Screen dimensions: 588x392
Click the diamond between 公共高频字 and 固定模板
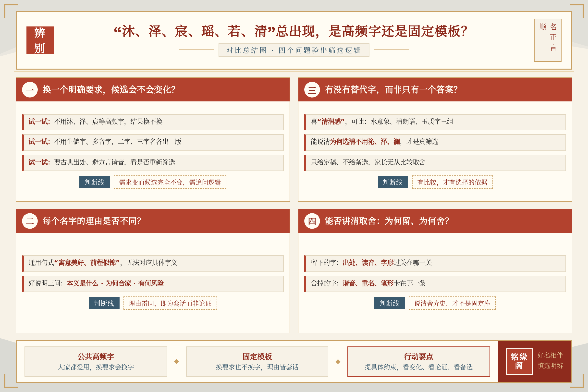click(176, 362)
